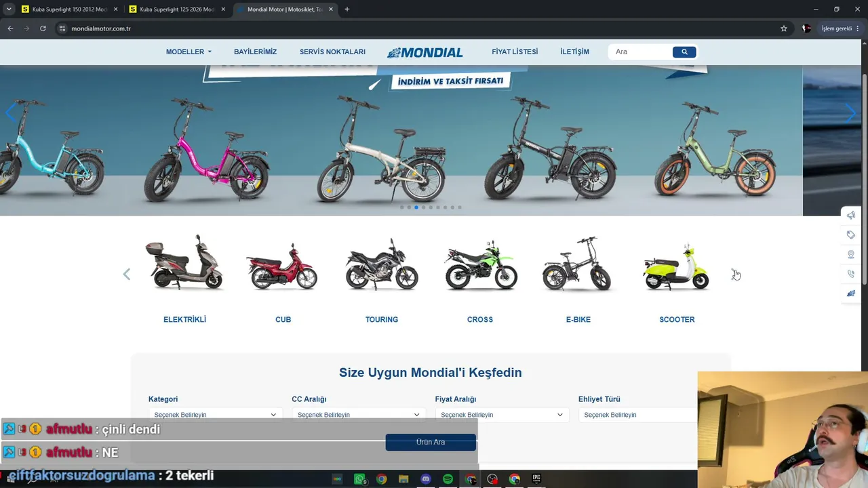Click the Mondial logo in the header
Screen dimensions: 868x488
click(x=425, y=52)
